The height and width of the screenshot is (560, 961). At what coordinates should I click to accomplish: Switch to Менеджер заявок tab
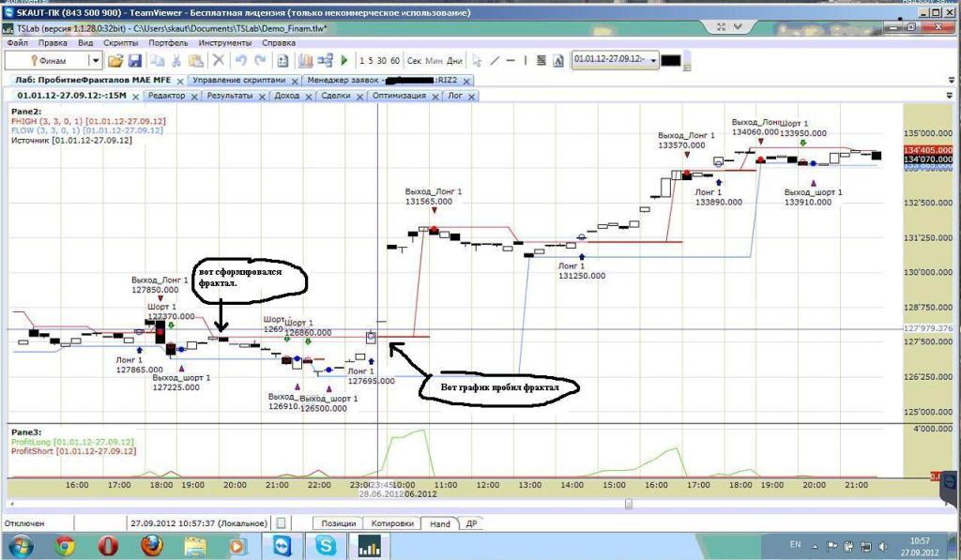(382, 81)
